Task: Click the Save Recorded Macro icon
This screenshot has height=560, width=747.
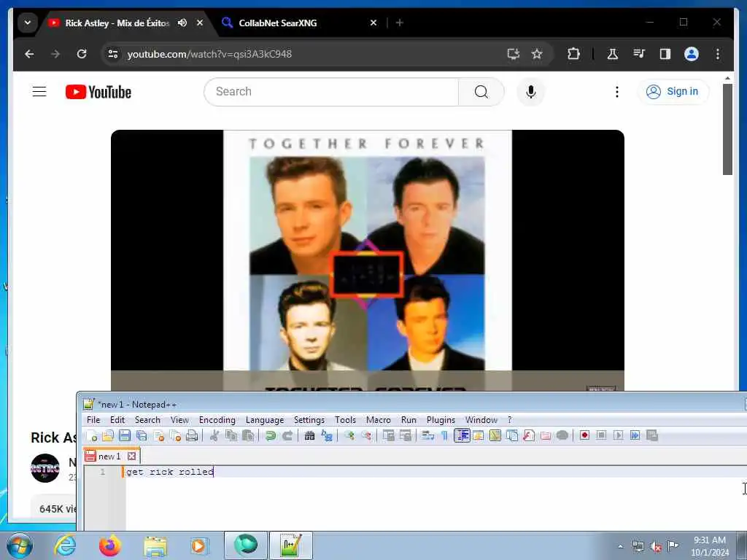Action: pyautogui.click(x=651, y=436)
